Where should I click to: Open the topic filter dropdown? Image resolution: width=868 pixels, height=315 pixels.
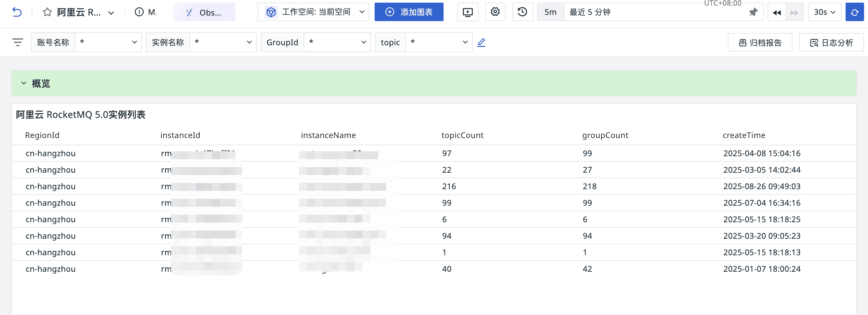438,43
